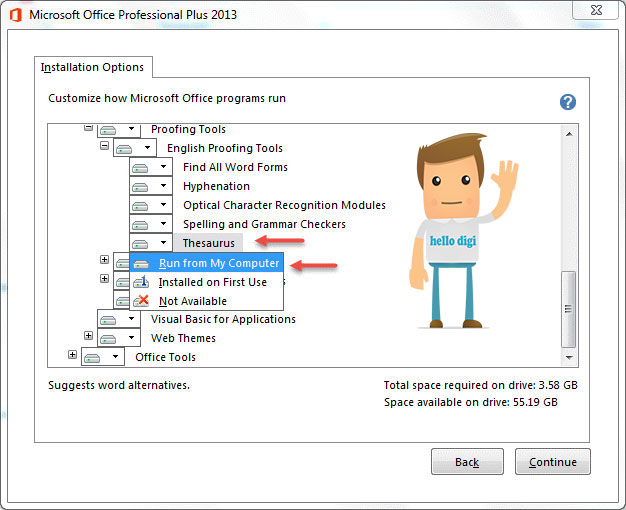Viewport: 626px width, 510px height.
Task: Click the drive icon beside Optical Character Recognition Modules
Action: tap(140, 206)
